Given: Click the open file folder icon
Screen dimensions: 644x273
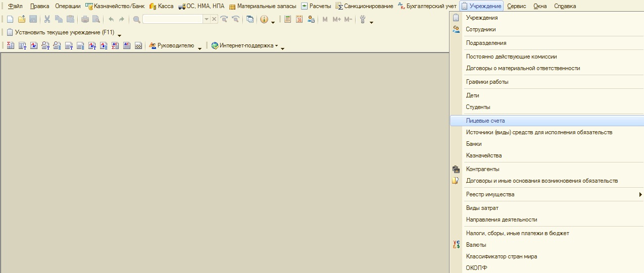Looking at the screenshot, I should [x=22, y=19].
